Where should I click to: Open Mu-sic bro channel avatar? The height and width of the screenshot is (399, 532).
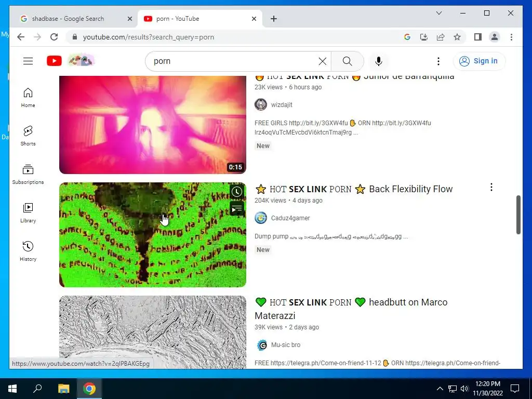[x=261, y=345]
